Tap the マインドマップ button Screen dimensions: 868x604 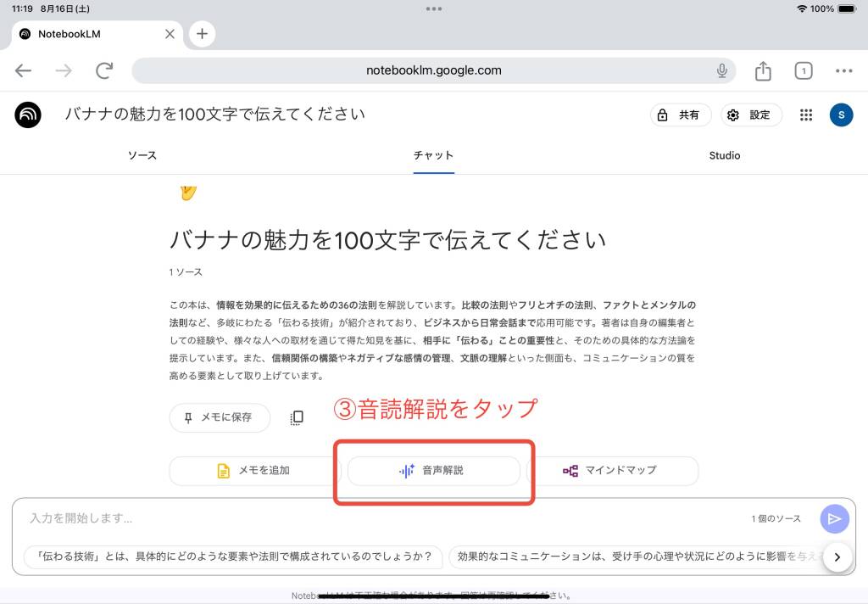click(612, 471)
